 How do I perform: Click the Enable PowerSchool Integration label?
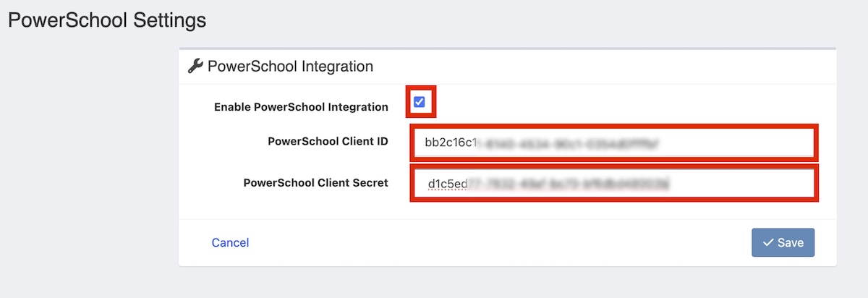(301, 107)
